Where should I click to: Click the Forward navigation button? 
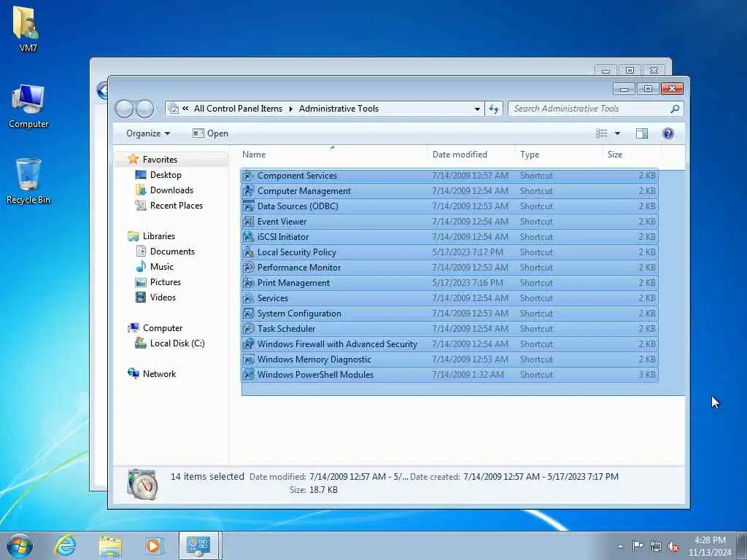tap(145, 109)
